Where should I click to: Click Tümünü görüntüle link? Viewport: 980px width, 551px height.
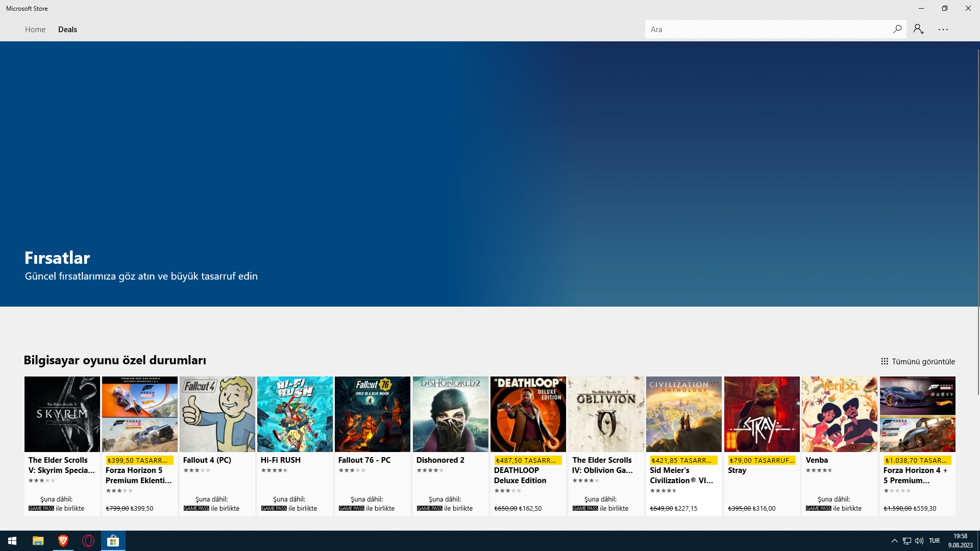[x=923, y=361]
